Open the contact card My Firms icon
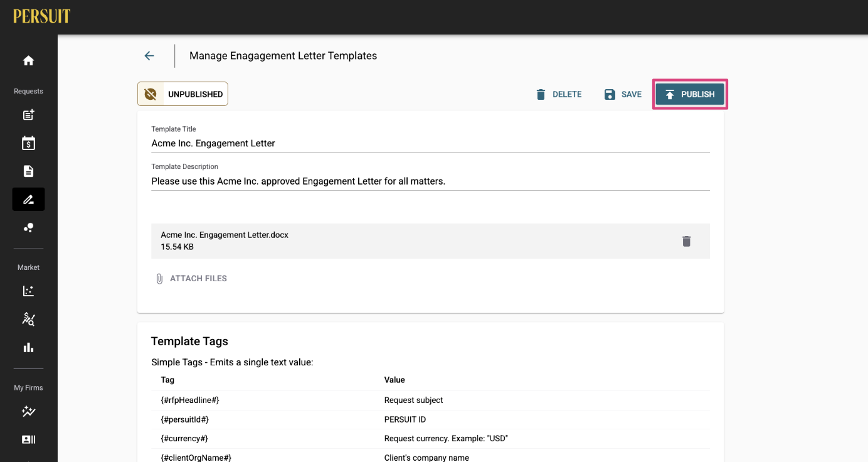 (28, 439)
